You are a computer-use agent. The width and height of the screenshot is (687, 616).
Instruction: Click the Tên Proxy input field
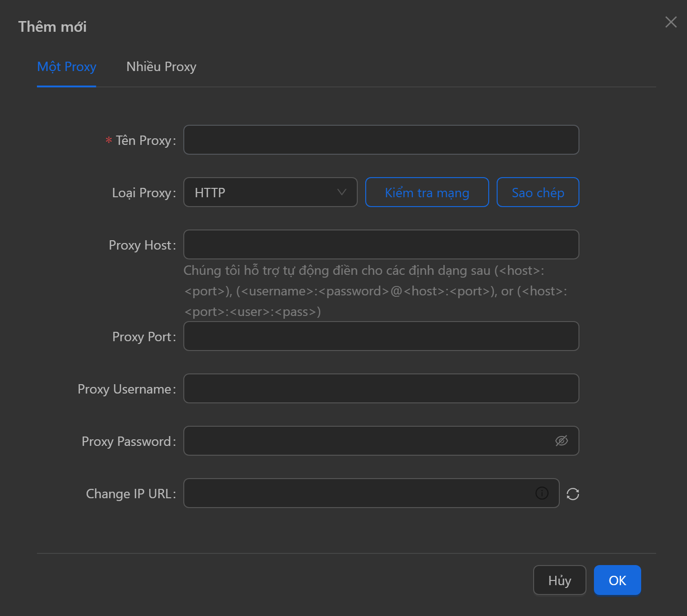(381, 140)
